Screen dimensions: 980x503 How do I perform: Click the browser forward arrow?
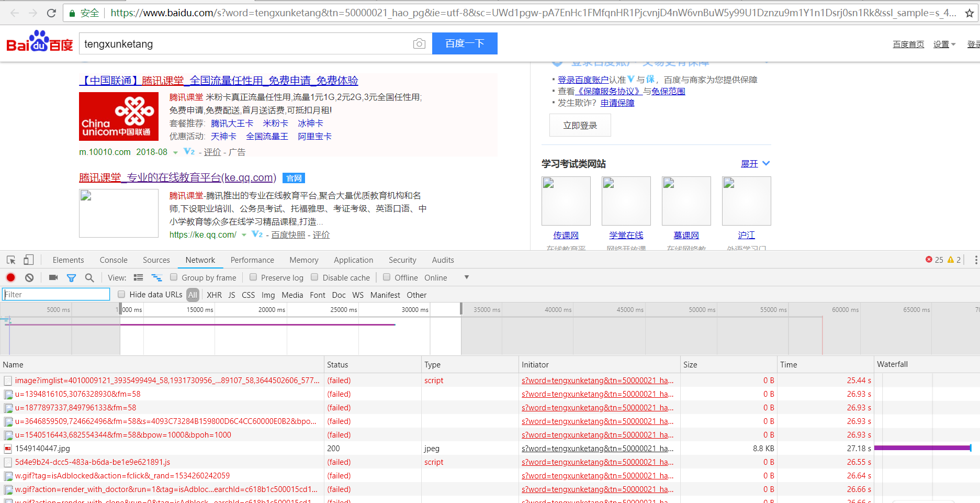click(32, 13)
